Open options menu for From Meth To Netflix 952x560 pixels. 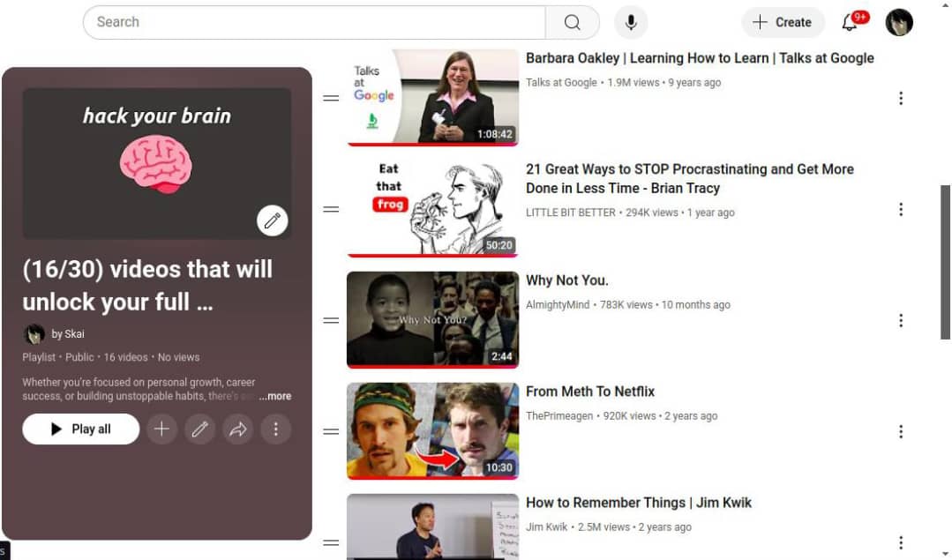(x=901, y=431)
